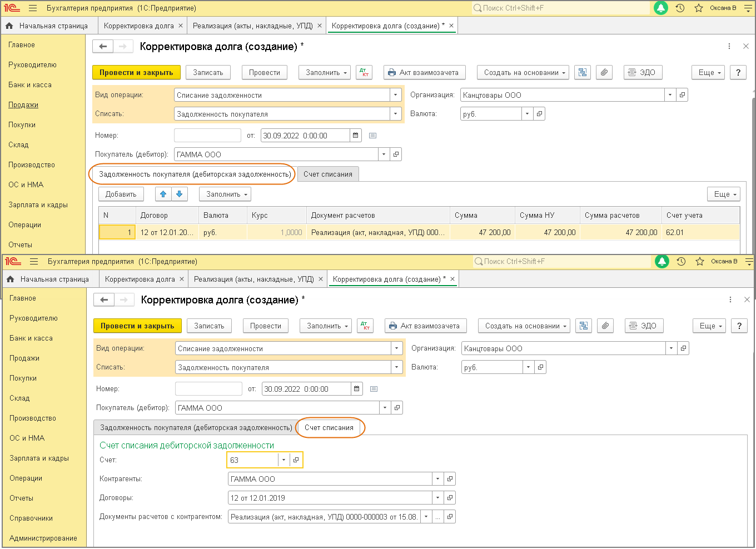The height and width of the screenshot is (549, 756).
Task: Open the history icon in the upper window
Action: tap(680, 8)
